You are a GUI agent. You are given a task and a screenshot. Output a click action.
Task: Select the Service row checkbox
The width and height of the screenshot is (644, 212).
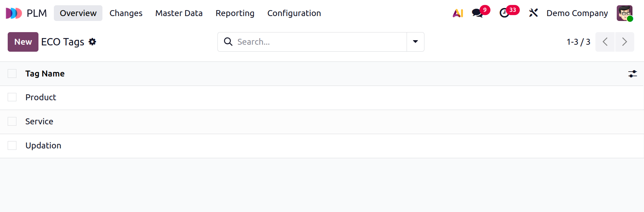pos(12,122)
